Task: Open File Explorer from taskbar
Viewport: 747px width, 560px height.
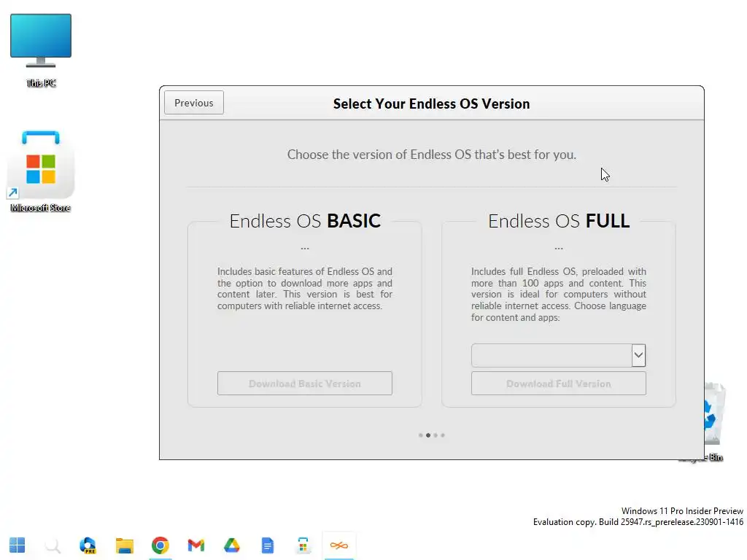Action: point(124,545)
